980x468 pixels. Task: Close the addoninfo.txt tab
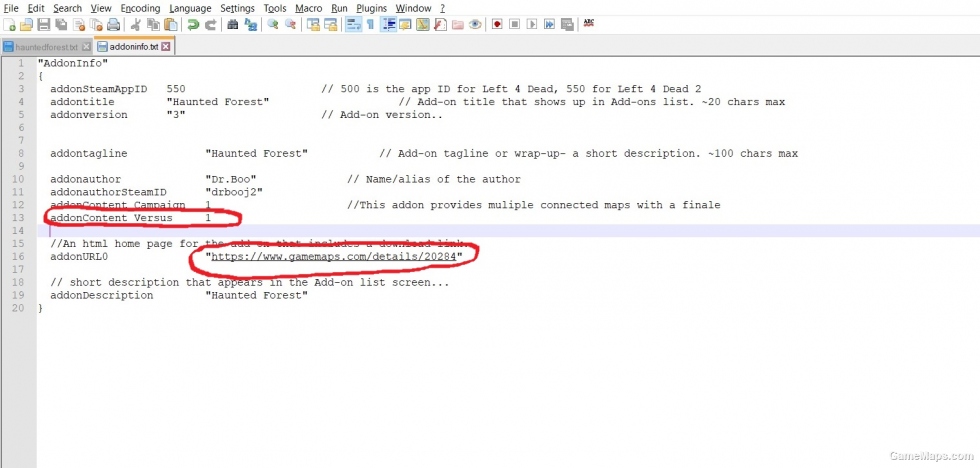pos(166,47)
